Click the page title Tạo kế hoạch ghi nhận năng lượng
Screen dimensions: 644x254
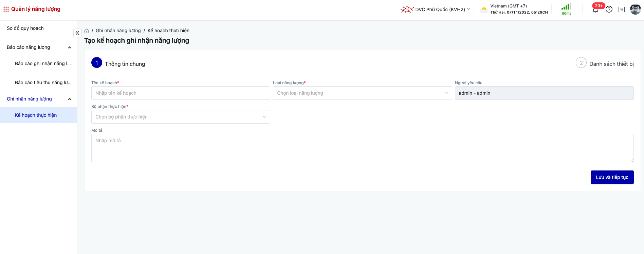click(x=136, y=40)
